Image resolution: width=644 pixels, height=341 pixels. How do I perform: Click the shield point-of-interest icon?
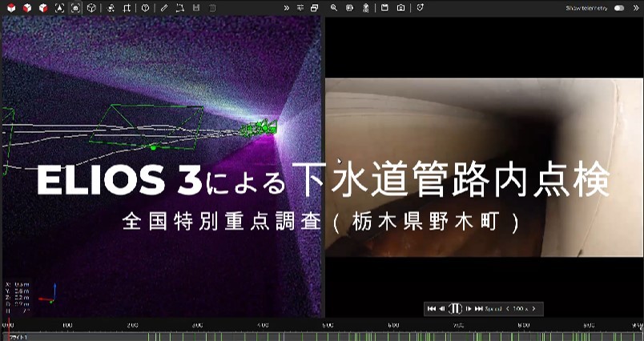pyautogui.click(x=420, y=8)
